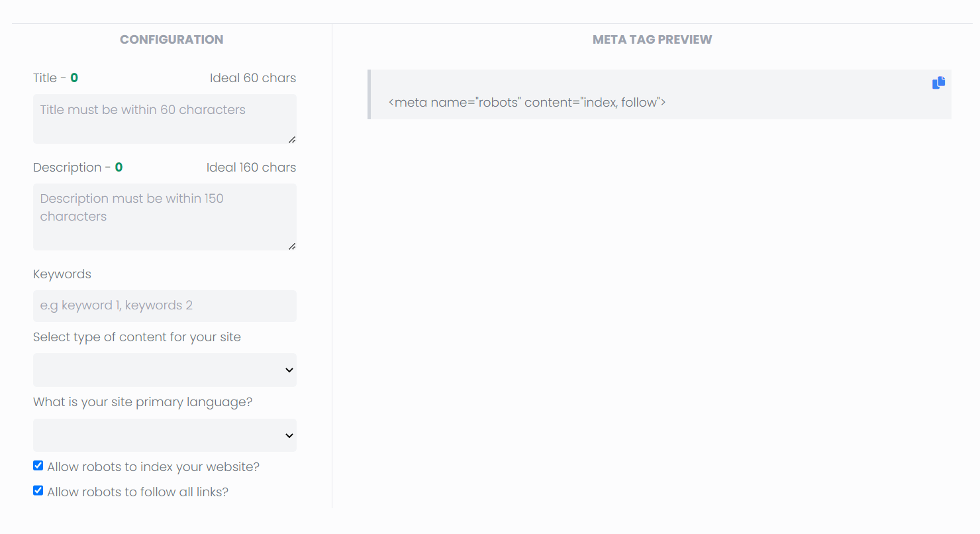Uncheck 'Allow robots to index your website?'
Viewport: 980px width, 534px height.
[x=38, y=465]
